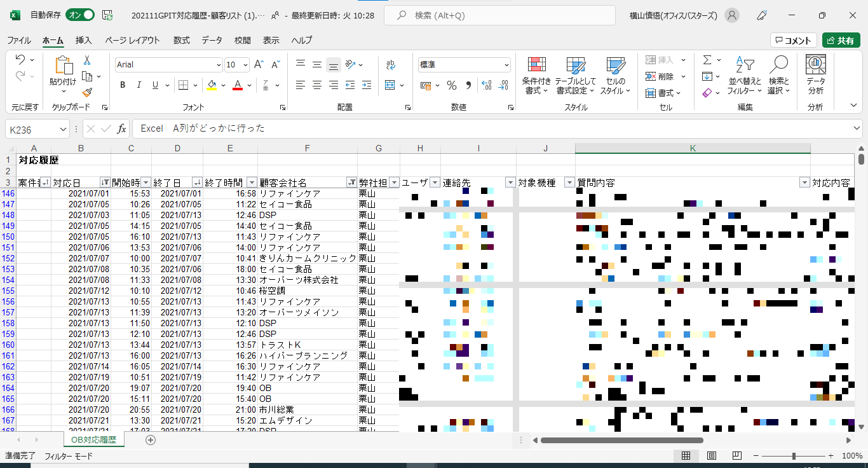This screenshot has width=868, height=468.
Task: Click the 共有 share button
Action: pyautogui.click(x=841, y=40)
